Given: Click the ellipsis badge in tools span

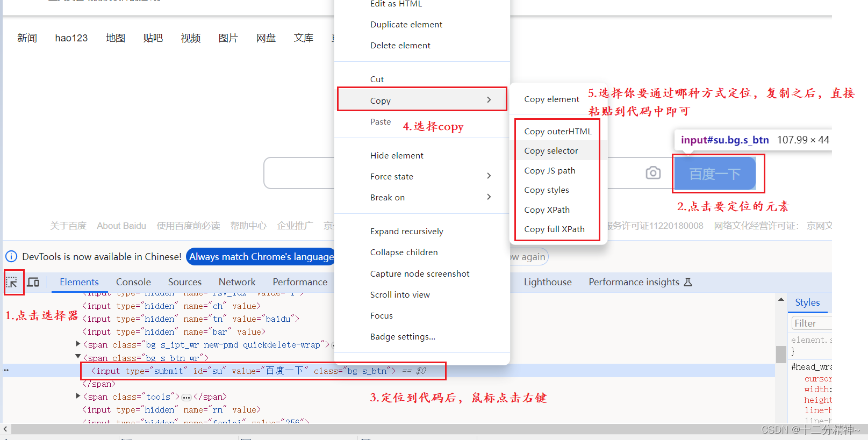Looking at the screenshot, I should (x=186, y=398).
